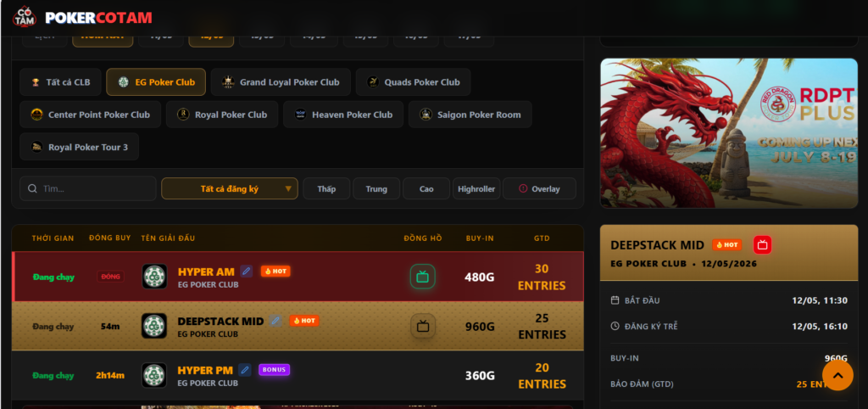Select Center Point Poker Club

pyautogui.click(x=90, y=115)
